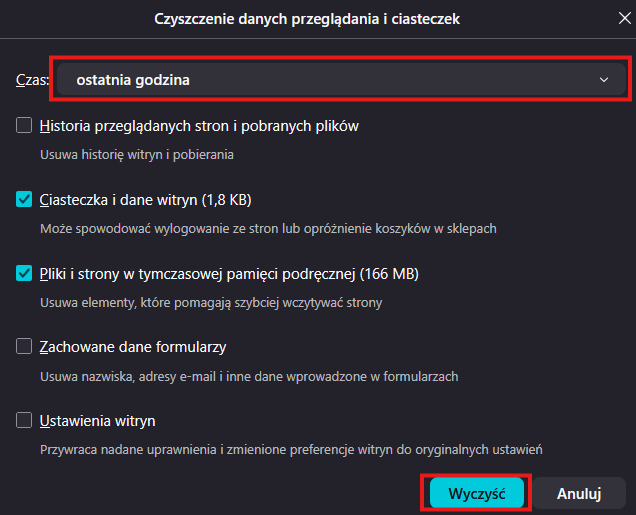This screenshot has height=515, width=636.
Task: Click the dialog title "Czyszczenie danych przeglądania i ciasteczek"
Action: tap(307, 19)
